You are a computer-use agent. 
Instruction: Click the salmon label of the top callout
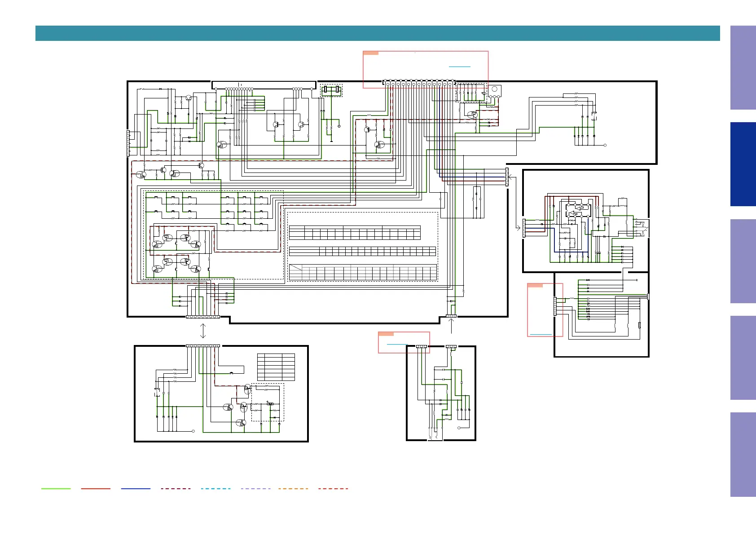[371, 53]
